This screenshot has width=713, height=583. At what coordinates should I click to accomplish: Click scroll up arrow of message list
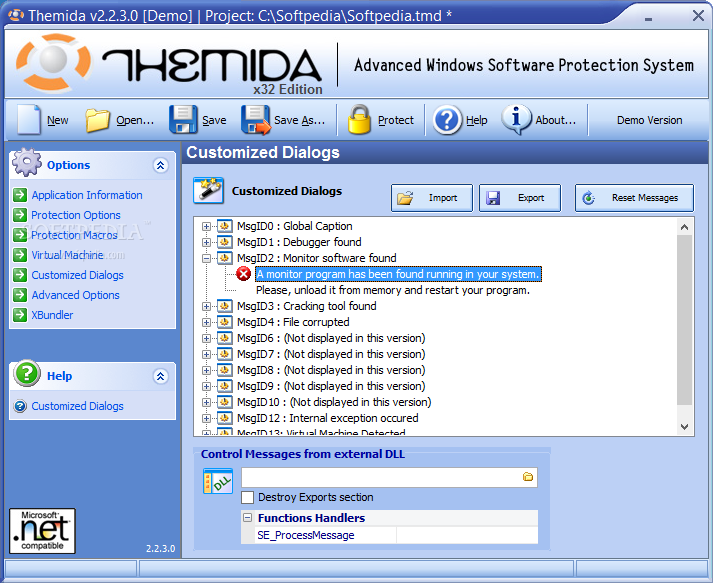684,227
